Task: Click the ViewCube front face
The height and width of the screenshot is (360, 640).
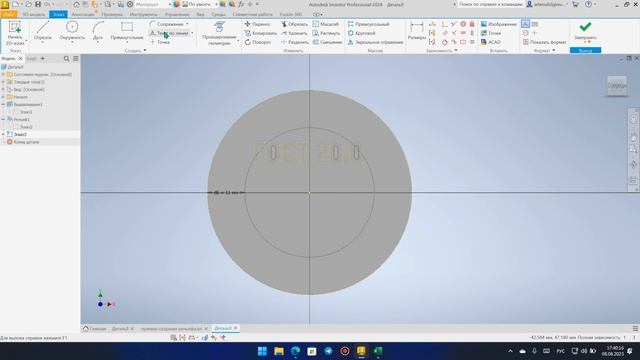Action: pyautogui.click(x=617, y=85)
